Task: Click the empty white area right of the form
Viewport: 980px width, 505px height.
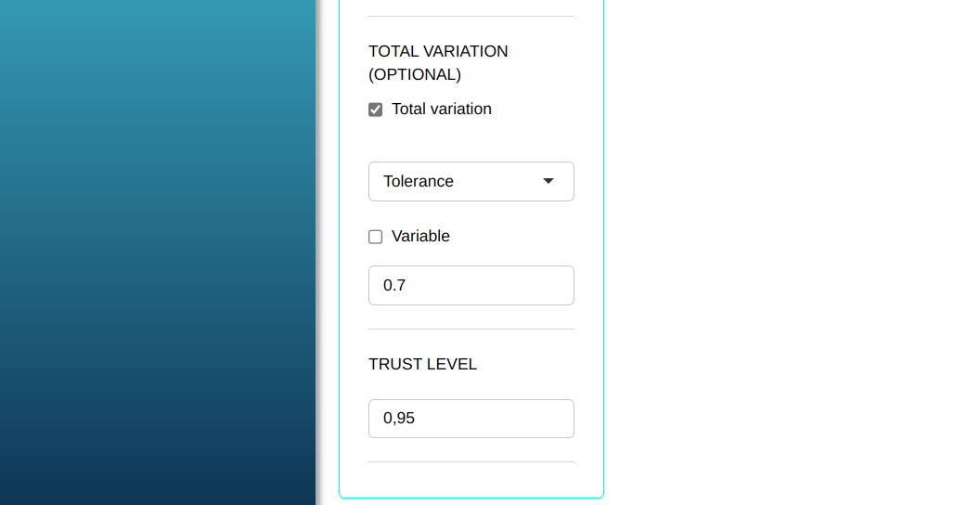Action: pyautogui.click(x=789, y=252)
